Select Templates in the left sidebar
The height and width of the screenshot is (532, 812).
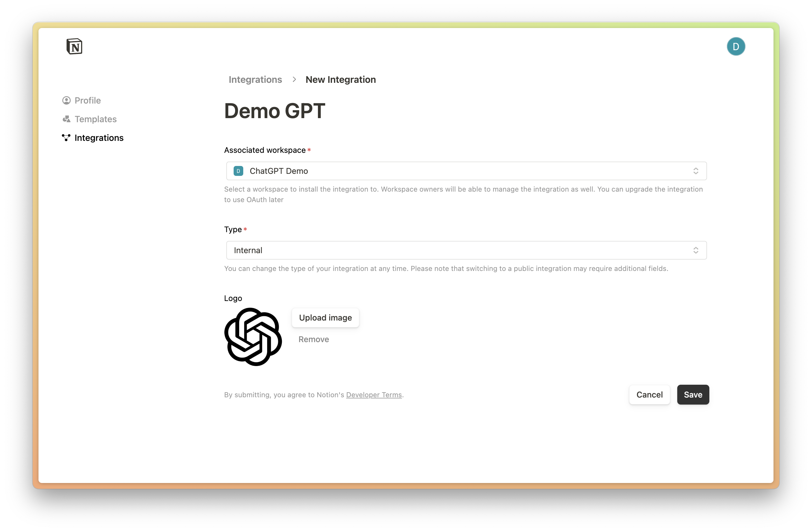coord(96,119)
